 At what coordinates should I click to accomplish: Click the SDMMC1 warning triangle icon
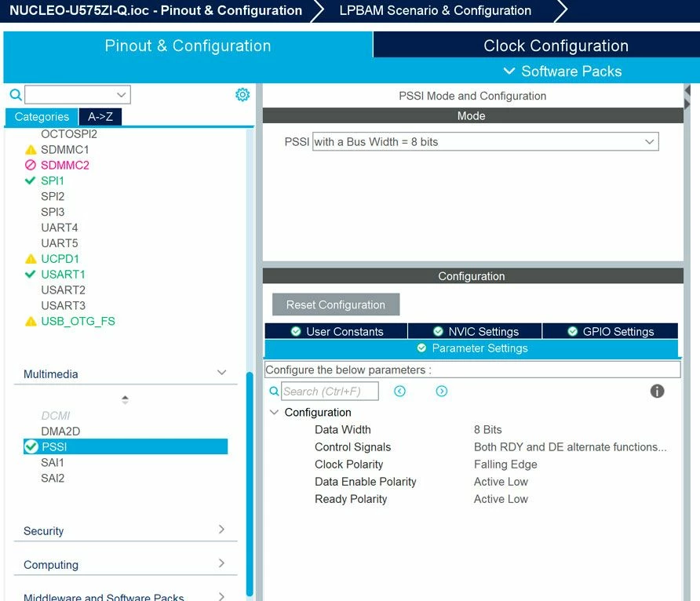pos(31,150)
